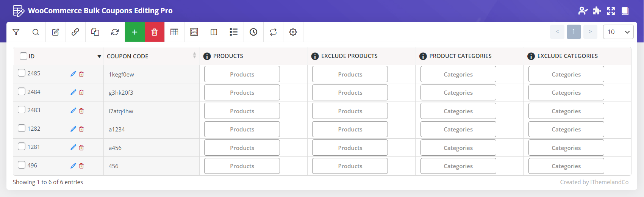This screenshot has height=197, width=644.
Task: Open the history clock icon
Action: coord(253,32)
